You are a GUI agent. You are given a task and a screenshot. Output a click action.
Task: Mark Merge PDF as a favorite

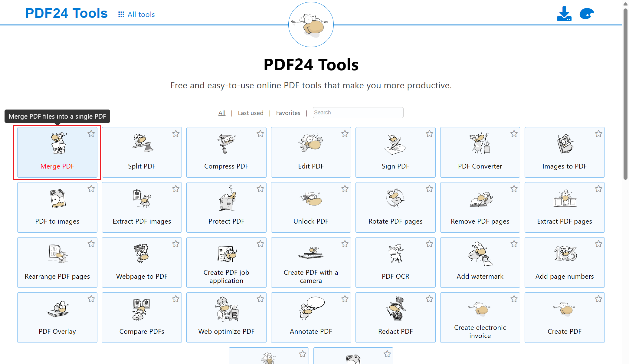coord(91,133)
